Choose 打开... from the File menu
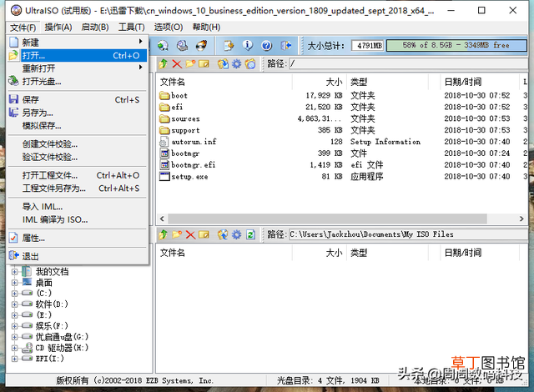The image size is (534, 392). 78,56
